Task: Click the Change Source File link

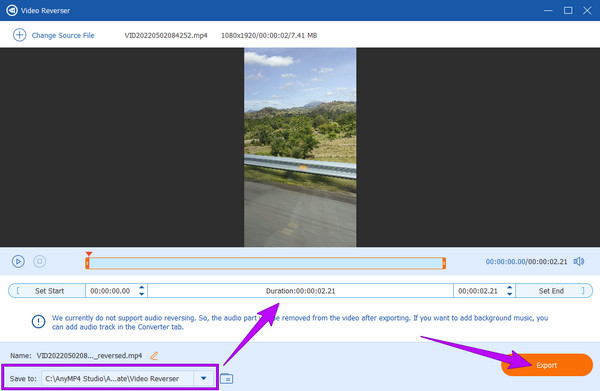Action: [63, 36]
